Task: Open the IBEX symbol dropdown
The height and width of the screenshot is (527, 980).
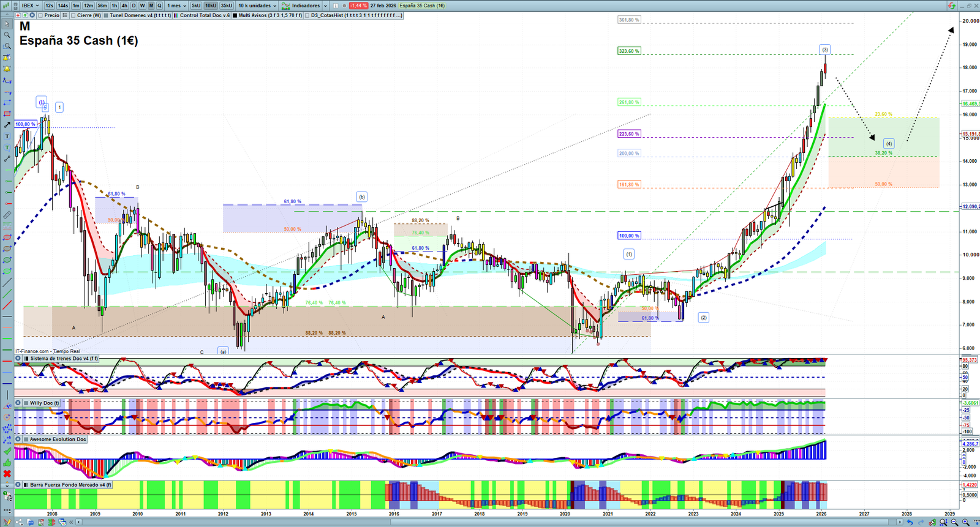Action: pyautogui.click(x=30, y=6)
